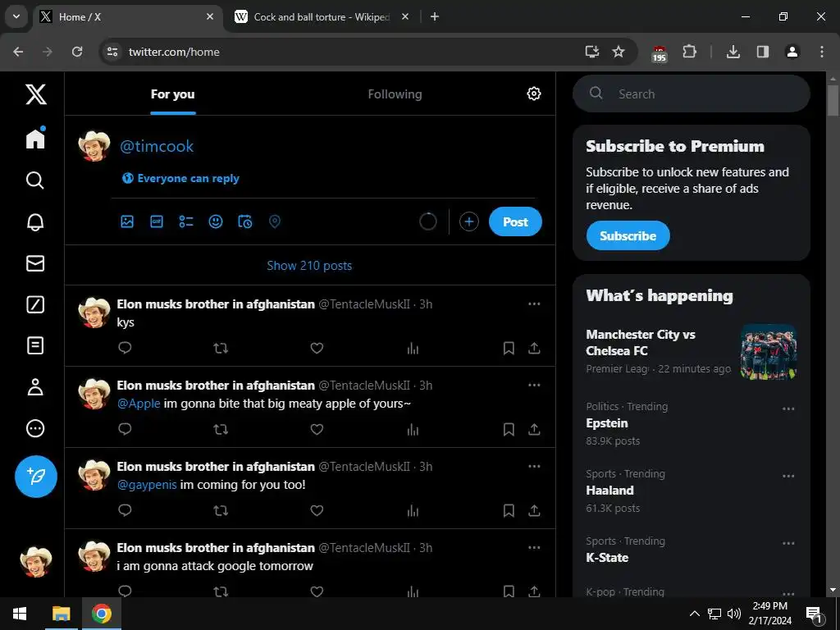Schedule the post with the calendar icon

point(244,221)
